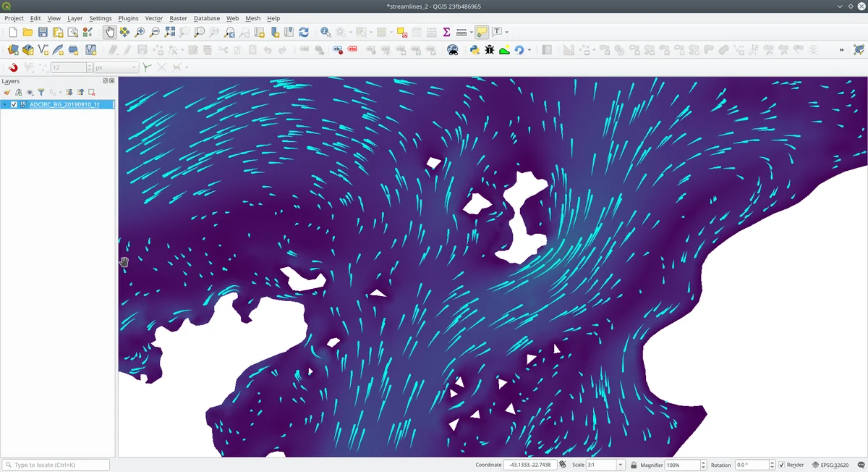Click the Save Project floppy disk icon
The width and height of the screenshot is (868, 472).
(43, 32)
